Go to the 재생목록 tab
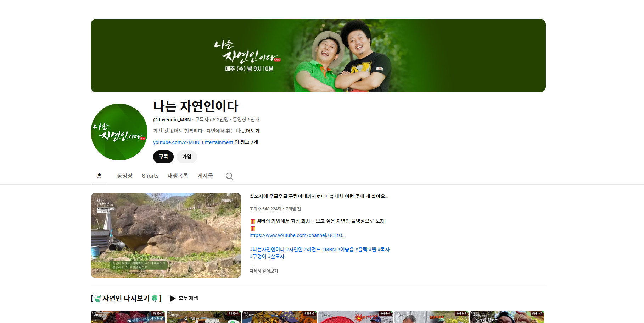Image resolution: width=644 pixels, height=323 pixels. pyautogui.click(x=178, y=176)
